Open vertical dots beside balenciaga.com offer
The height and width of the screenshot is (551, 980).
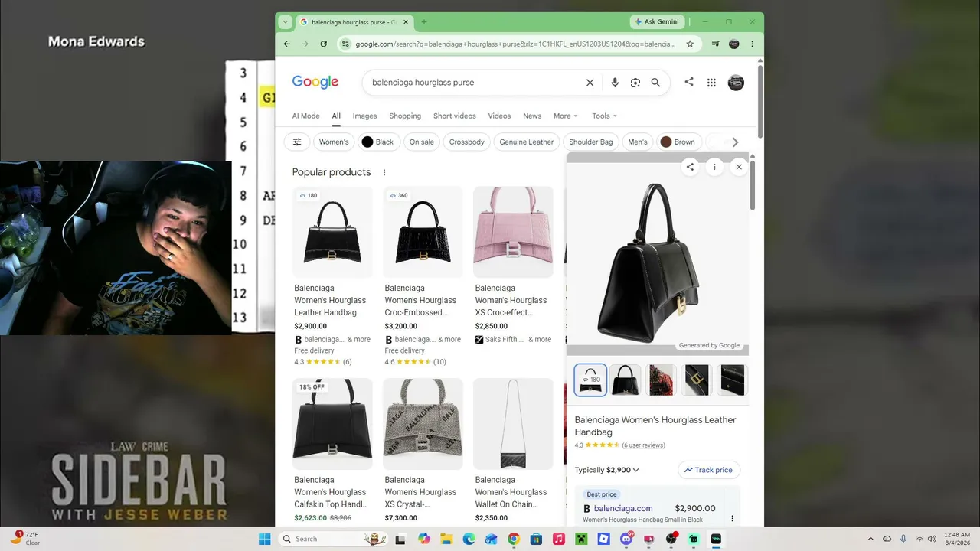click(x=732, y=518)
